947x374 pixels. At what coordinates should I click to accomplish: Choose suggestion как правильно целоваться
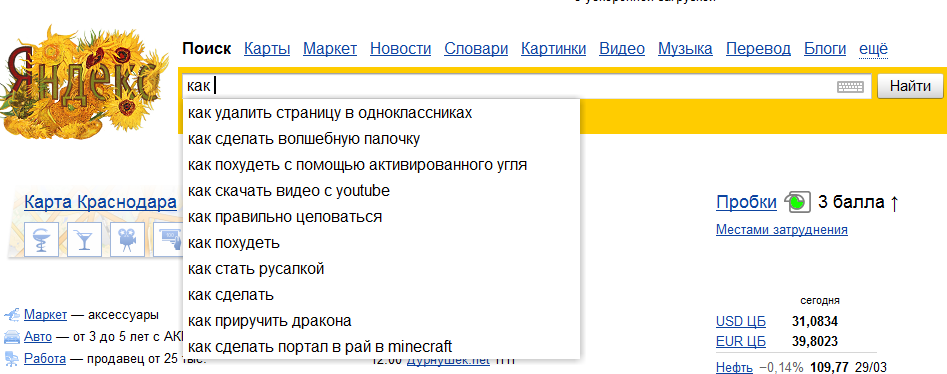(x=382, y=217)
